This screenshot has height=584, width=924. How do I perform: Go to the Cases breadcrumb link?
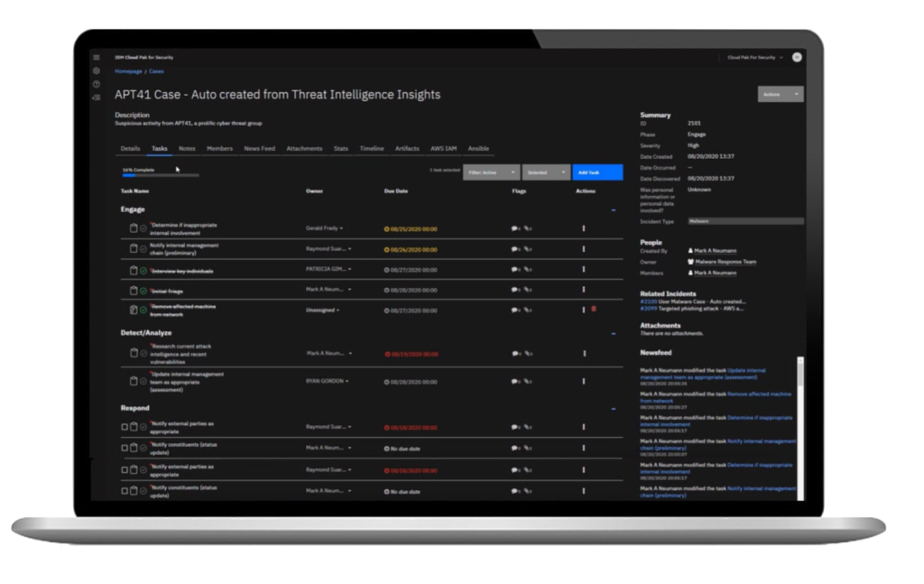coord(156,71)
